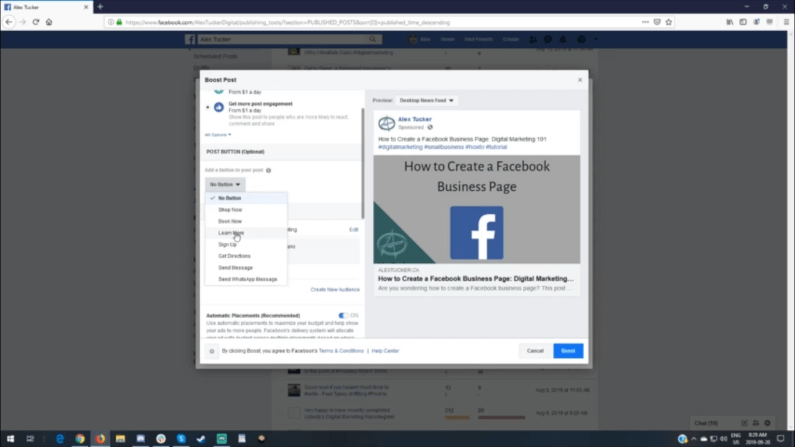Select Send Message option
Viewport: 795px width, 447px height.
click(235, 268)
